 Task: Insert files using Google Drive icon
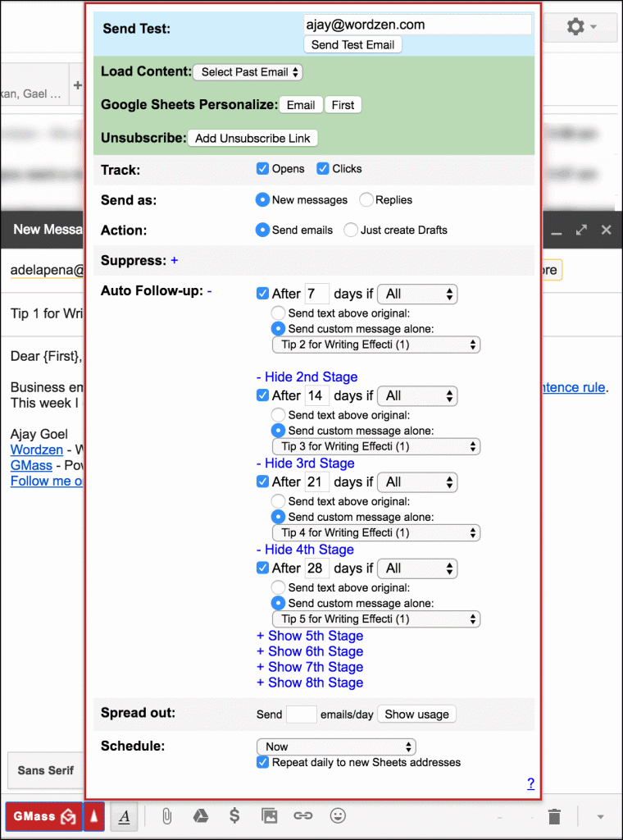click(200, 816)
